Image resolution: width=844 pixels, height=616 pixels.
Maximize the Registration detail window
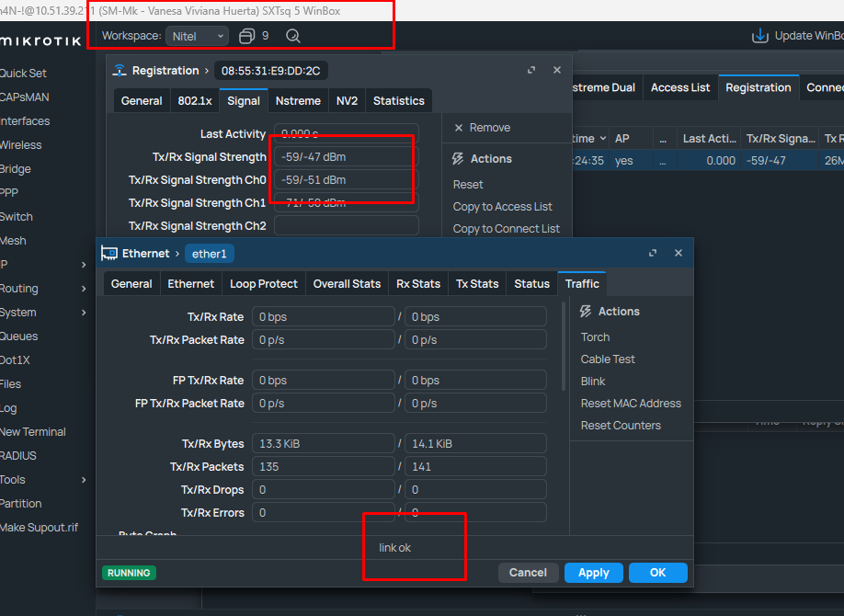531,71
